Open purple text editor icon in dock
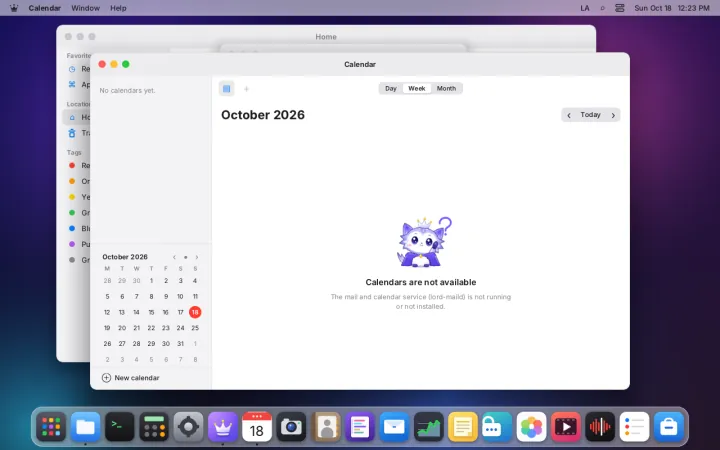This screenshot has width=720, height=450. [360, 427]
